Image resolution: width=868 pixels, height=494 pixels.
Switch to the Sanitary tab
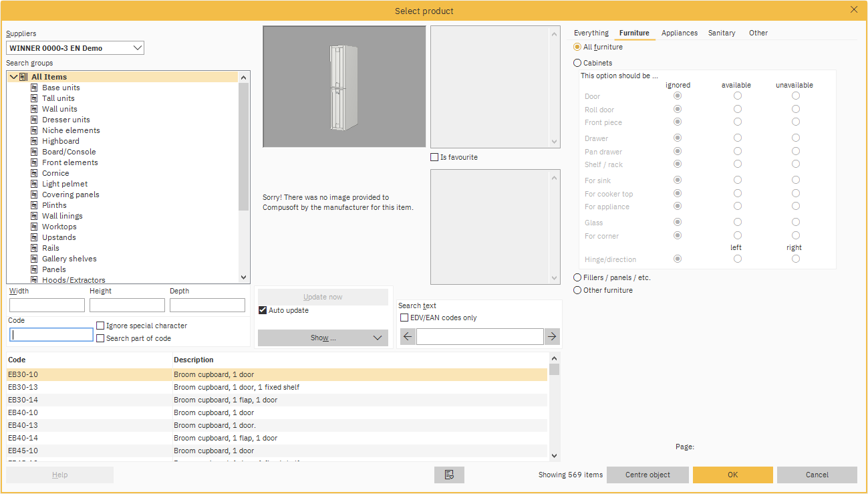[x=722, y=33]
